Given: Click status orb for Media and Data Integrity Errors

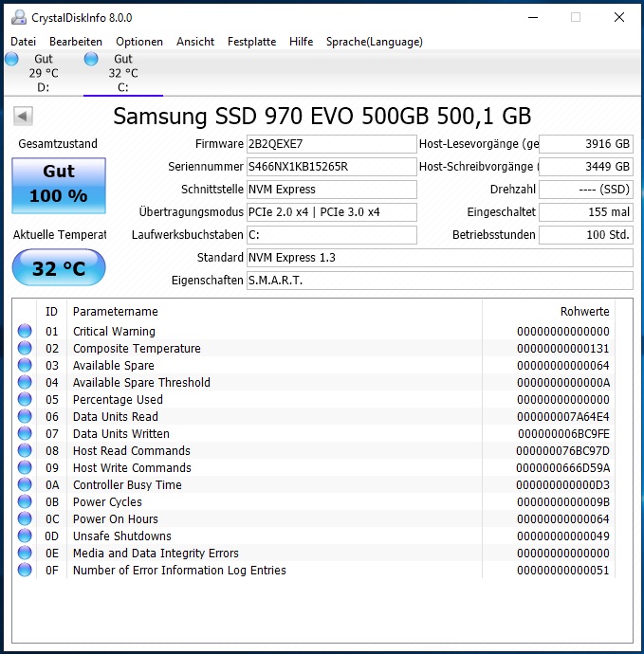Looking at the screenshot, I should (x=25, y=554).
